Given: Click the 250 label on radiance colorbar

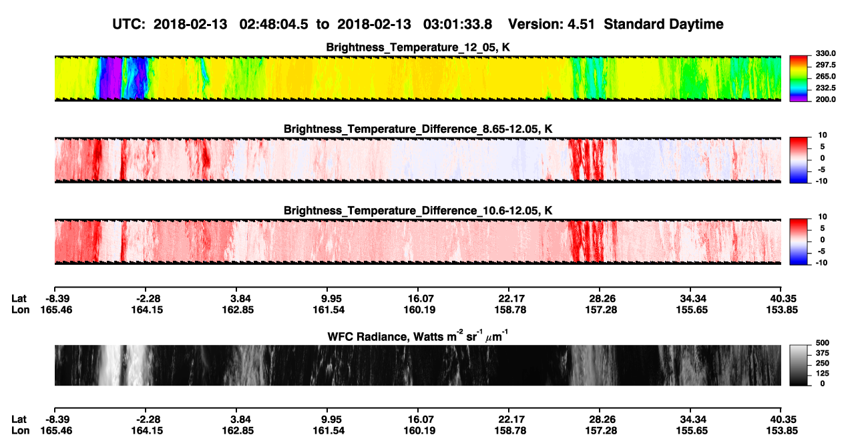Looking at the screenshot, I should 821,364.
